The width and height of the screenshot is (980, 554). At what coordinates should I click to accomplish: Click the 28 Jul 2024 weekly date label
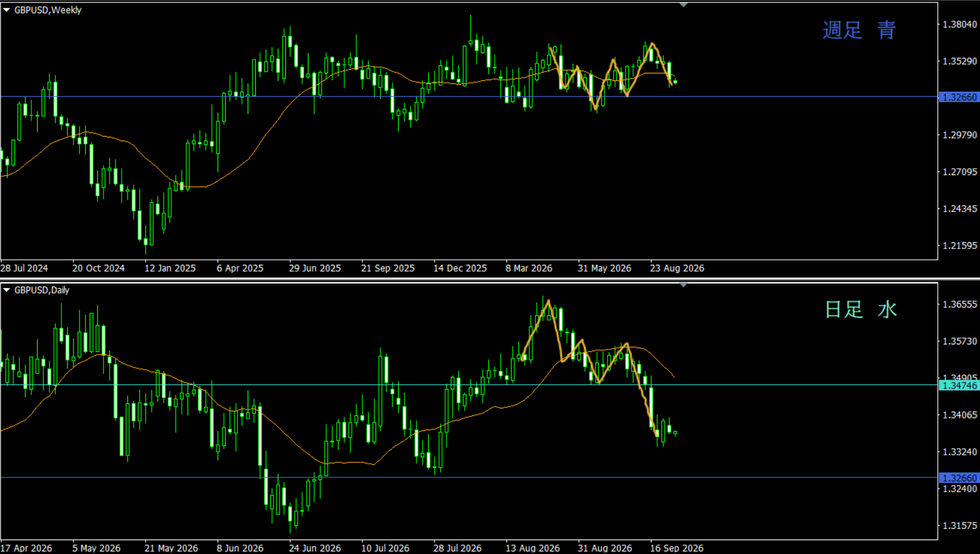pyautogui.click(x=24, y=268)
